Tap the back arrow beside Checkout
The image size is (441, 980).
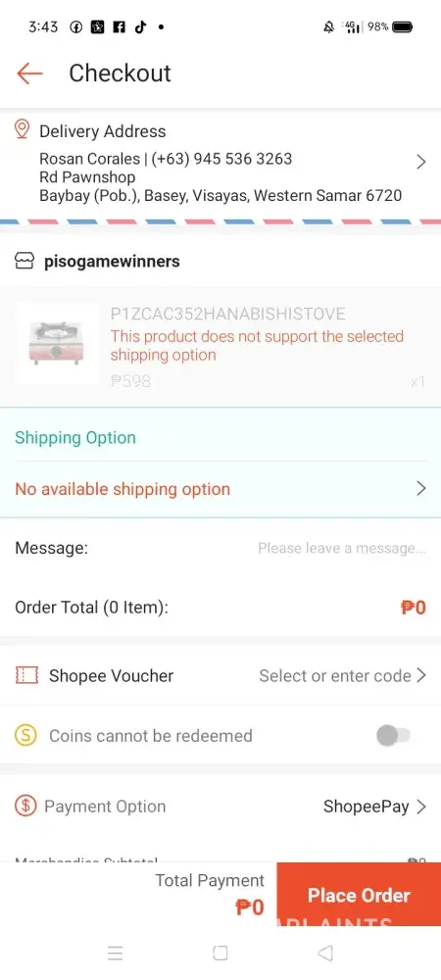(x=29, y=73)
